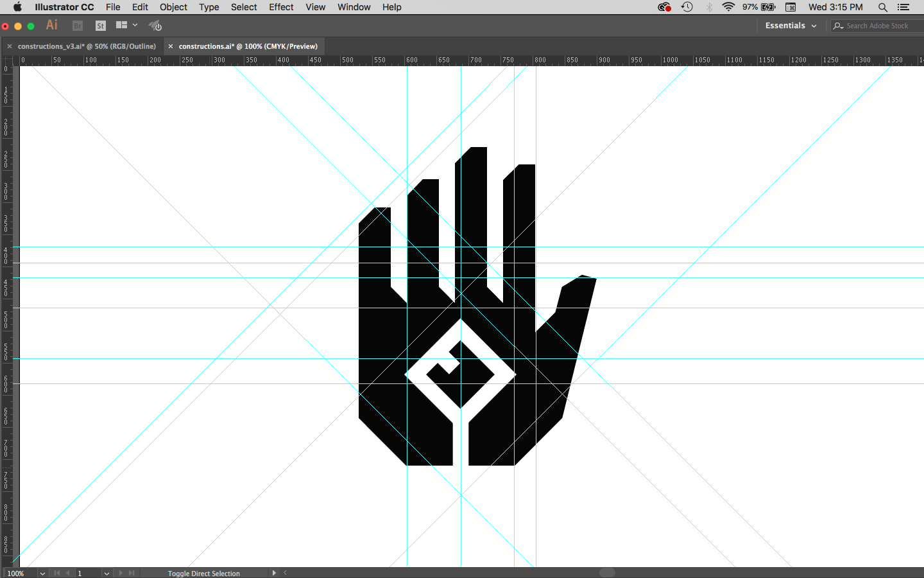
Task: Open the Time Machine menu bar icon
Action: (x=687, y=7)
